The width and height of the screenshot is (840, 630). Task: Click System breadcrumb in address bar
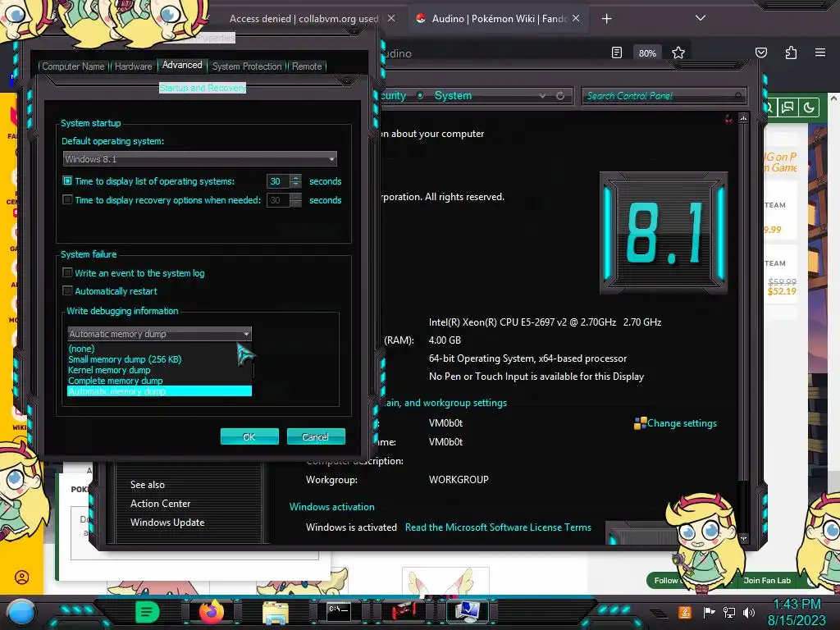point(453,95)
